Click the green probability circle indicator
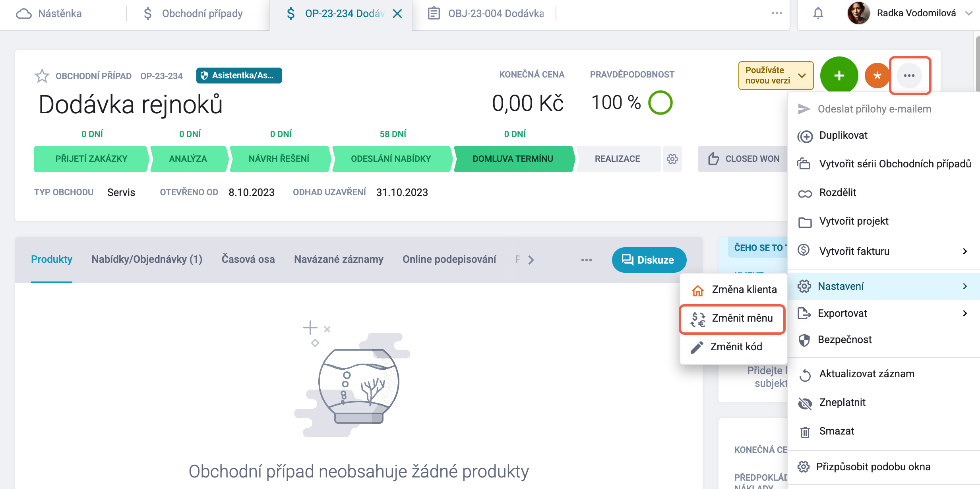This screenshot has height=489, width=980. (660, 103)
